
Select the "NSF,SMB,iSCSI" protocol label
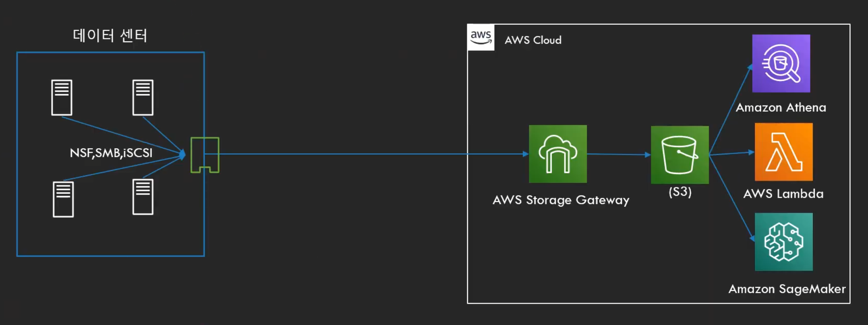tap(111, 153)
